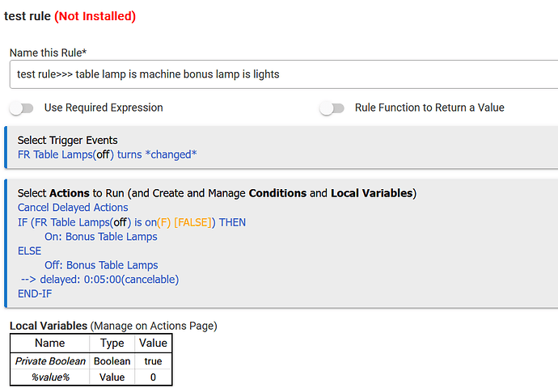
Task: Click the Name column header in variables table
Action: pos(49,344)
